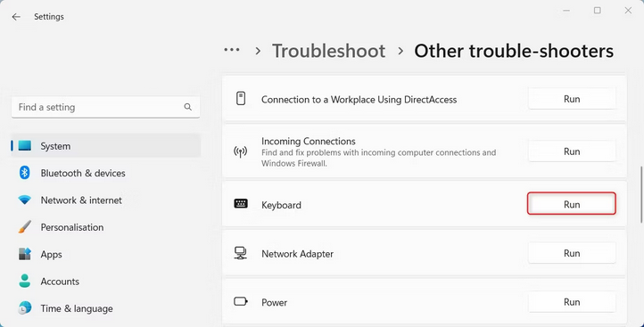This screenshot has height=327, width=644.
Task: Open Network & internet settings
Action: pos(106,200)
